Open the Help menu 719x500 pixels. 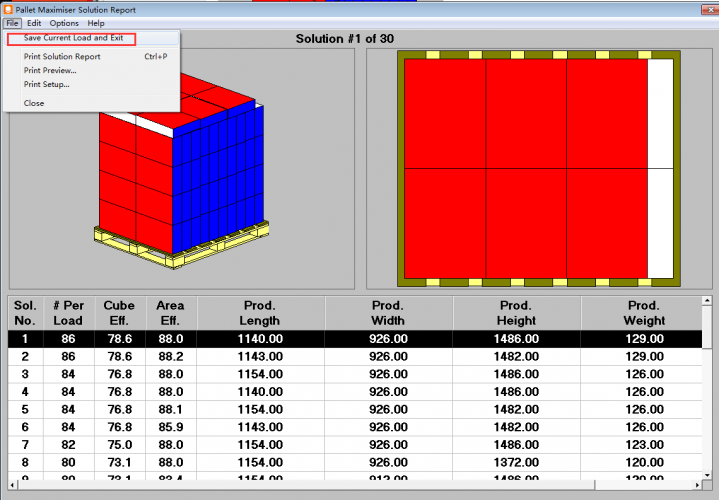[x=96, y=23]
